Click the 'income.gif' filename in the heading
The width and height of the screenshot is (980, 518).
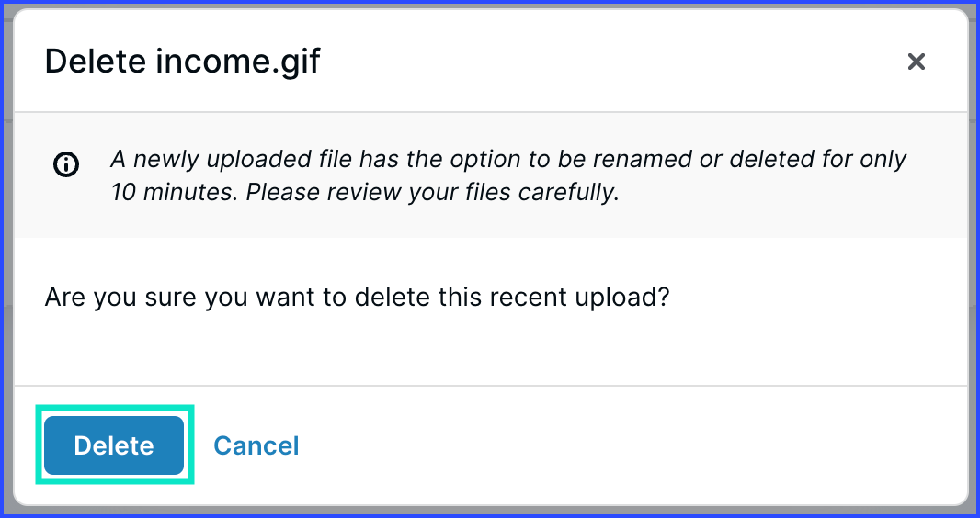(x=238, y=62)
